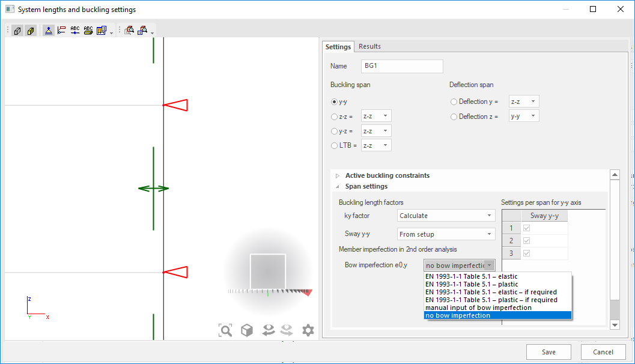Select the LTB radio button
The image size is (635, 364).
pyautogui.click(x=335, y=145)
